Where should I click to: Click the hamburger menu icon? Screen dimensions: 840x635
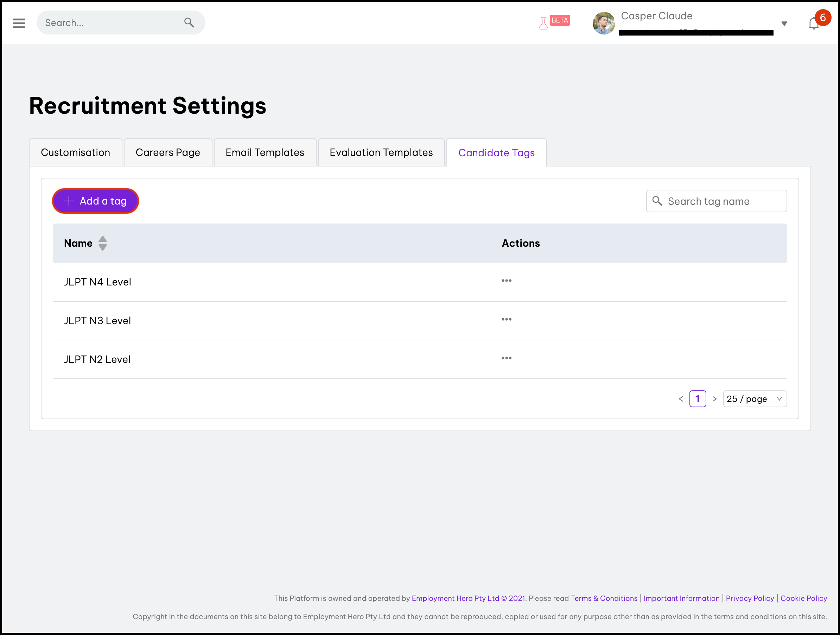pos(19,22)
